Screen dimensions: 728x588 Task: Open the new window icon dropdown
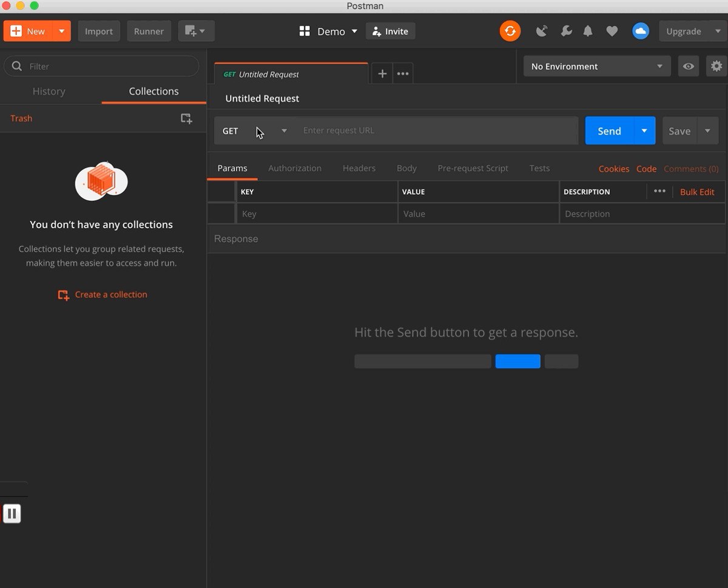196,31
